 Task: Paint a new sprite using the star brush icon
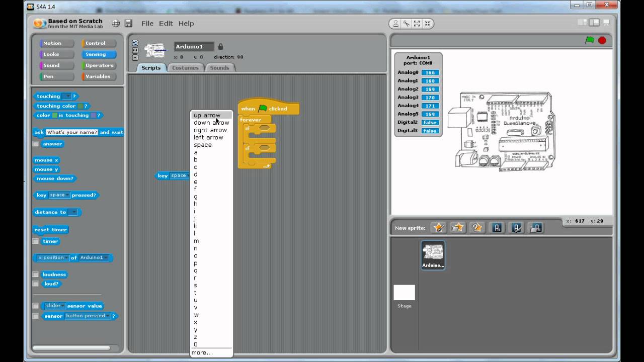click(x=439, y=228)
